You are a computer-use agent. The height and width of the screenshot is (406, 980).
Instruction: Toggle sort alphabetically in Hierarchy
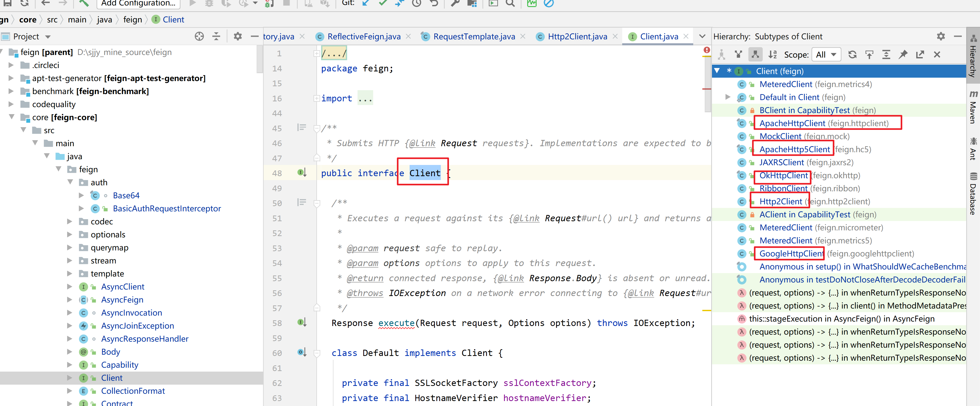point(772,54)
